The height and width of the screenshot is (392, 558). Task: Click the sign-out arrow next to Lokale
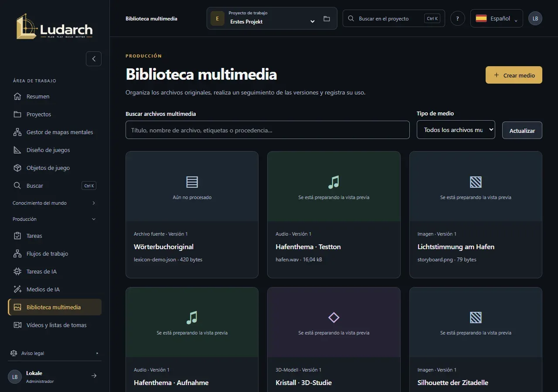[94, 376]
